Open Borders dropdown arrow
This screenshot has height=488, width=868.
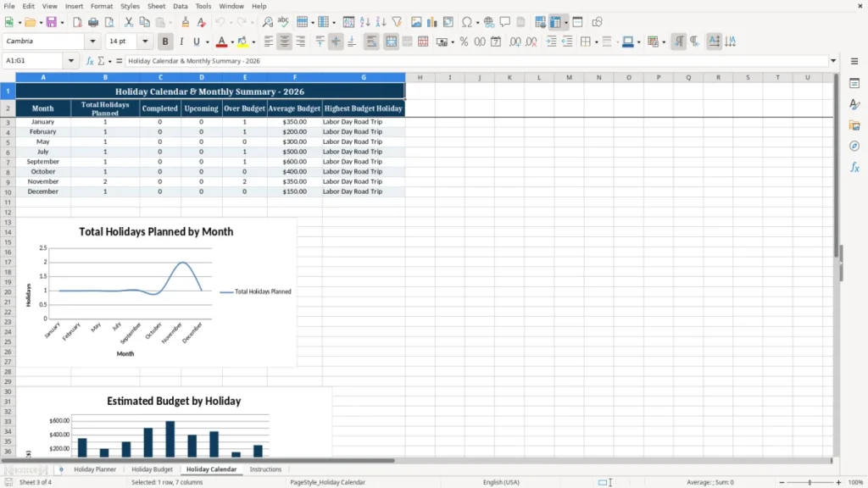pos(596,42)
